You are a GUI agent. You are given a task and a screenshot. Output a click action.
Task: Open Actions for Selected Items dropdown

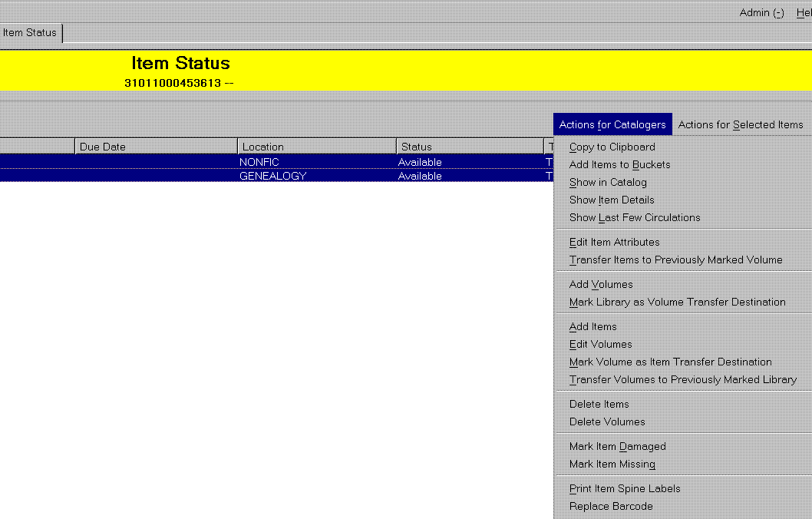coord(740,124)
